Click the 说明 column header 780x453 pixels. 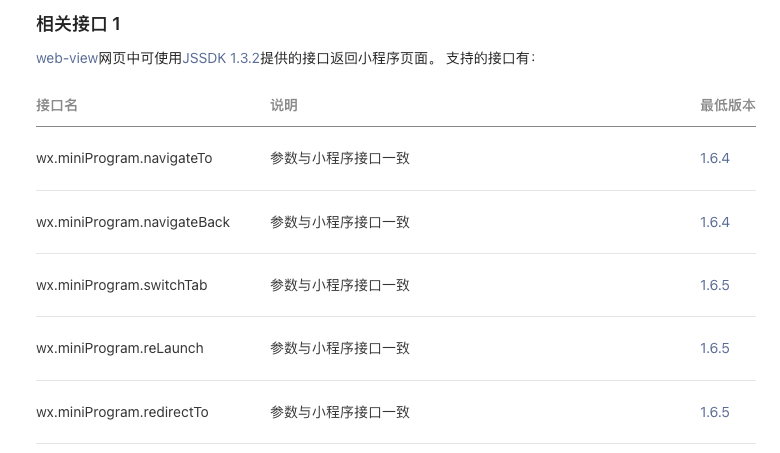pos(283,105)
